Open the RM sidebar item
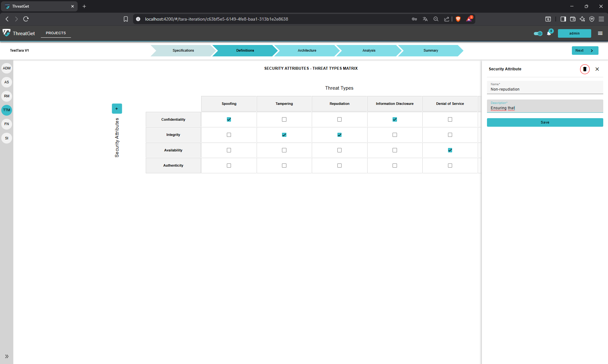Image resolution: width=608 pixels, height=364 pixels. tap(6, 96)
